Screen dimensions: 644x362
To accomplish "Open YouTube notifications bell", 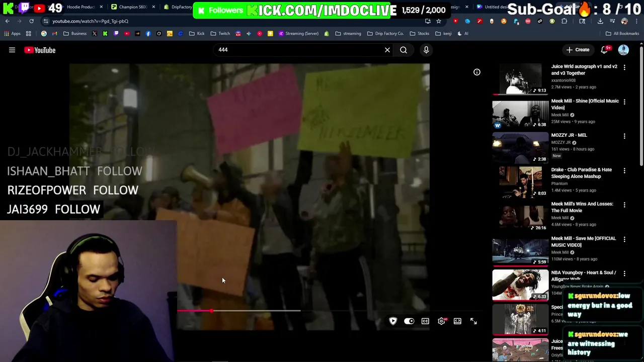I will click(x=604, y=50).
